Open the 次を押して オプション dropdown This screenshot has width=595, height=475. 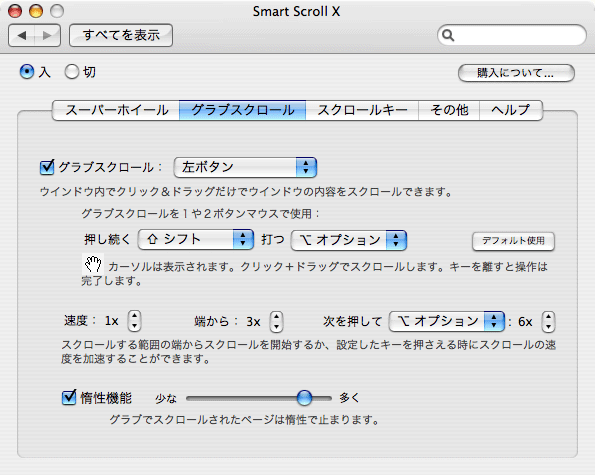point(447,321)
